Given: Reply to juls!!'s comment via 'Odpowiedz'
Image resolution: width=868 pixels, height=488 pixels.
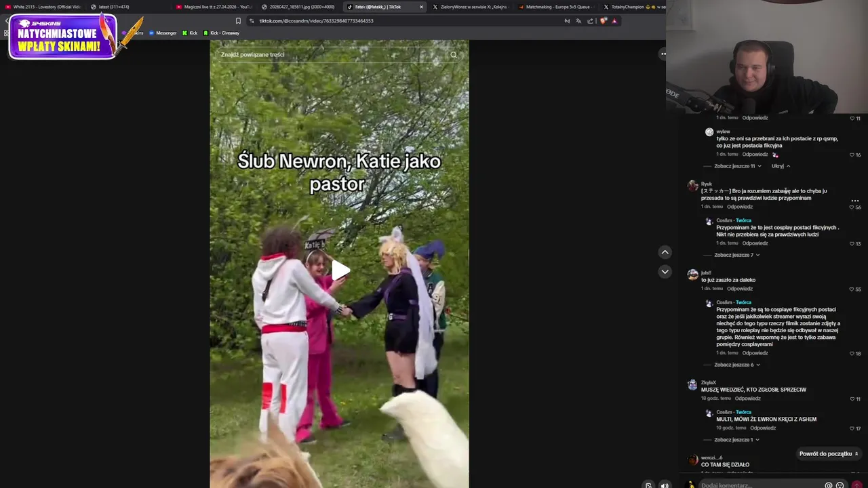Looking at the screenshot, I should [740, 289].
